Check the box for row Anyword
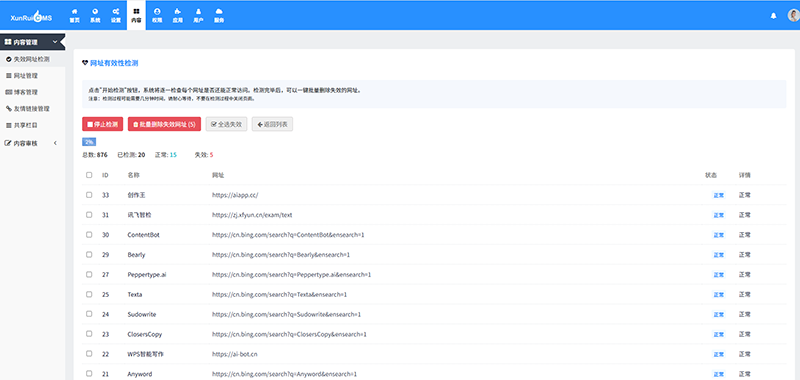The height and width of the screenshot is (380, 800). pos(89,374)
